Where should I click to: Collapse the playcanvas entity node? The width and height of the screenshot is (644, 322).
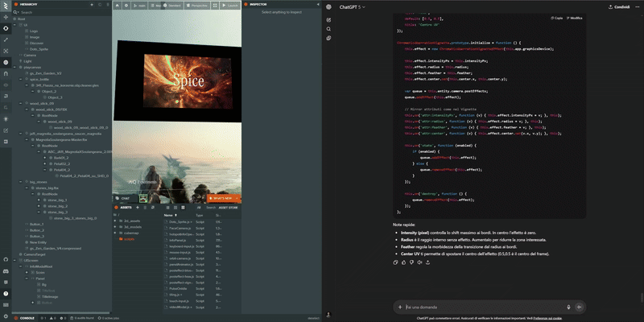pyautogui.click(x=14, y=67)
